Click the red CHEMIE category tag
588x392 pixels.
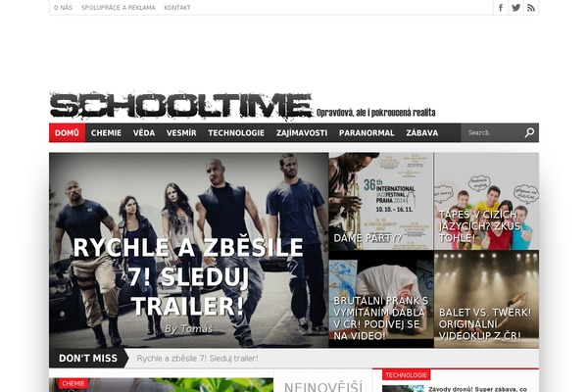coord(73,383)
